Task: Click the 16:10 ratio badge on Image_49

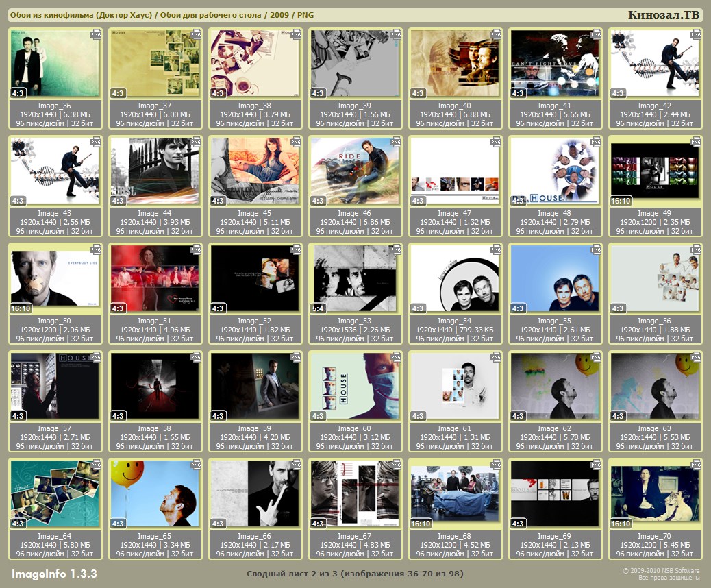Action: coord(621,201)
